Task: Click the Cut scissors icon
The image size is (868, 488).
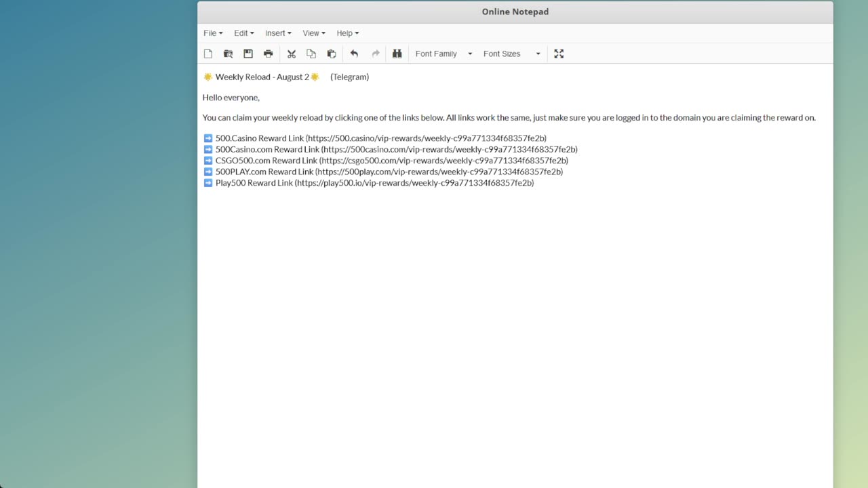Action: click(292, 54)
